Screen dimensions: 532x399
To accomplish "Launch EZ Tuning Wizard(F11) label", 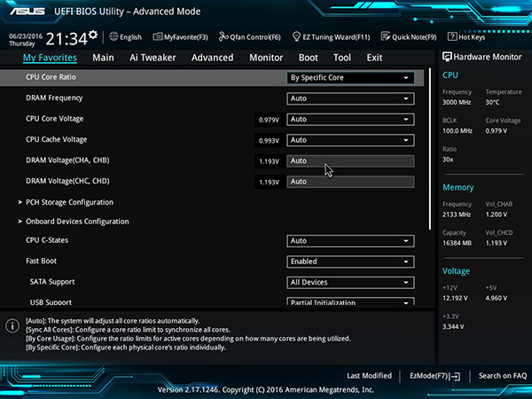I will (336, 37).
